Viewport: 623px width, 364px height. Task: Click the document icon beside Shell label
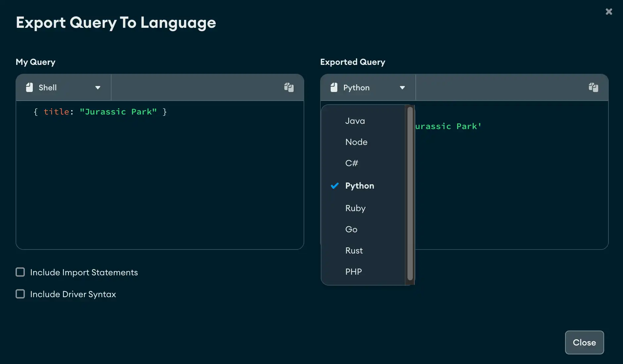pyautogui.click(x=29, y=87)
